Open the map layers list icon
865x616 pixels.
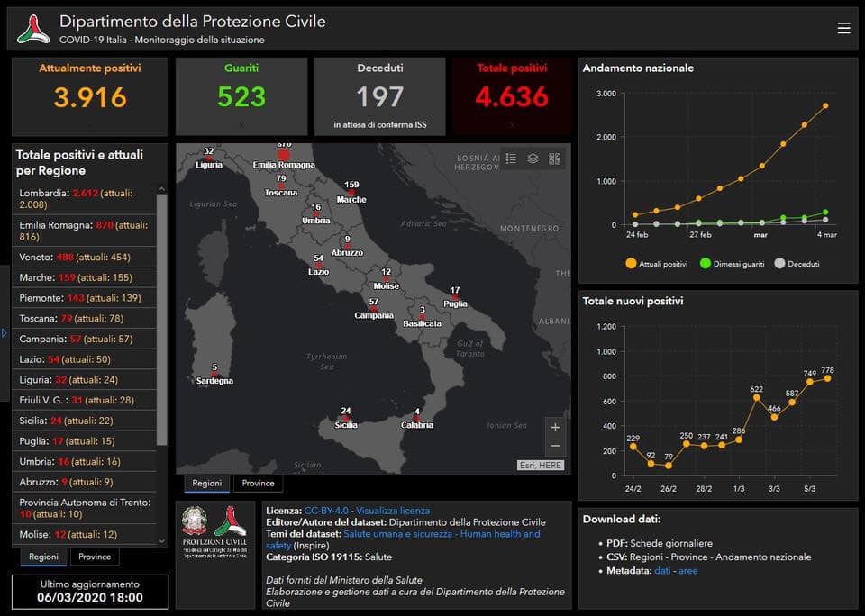533,159
